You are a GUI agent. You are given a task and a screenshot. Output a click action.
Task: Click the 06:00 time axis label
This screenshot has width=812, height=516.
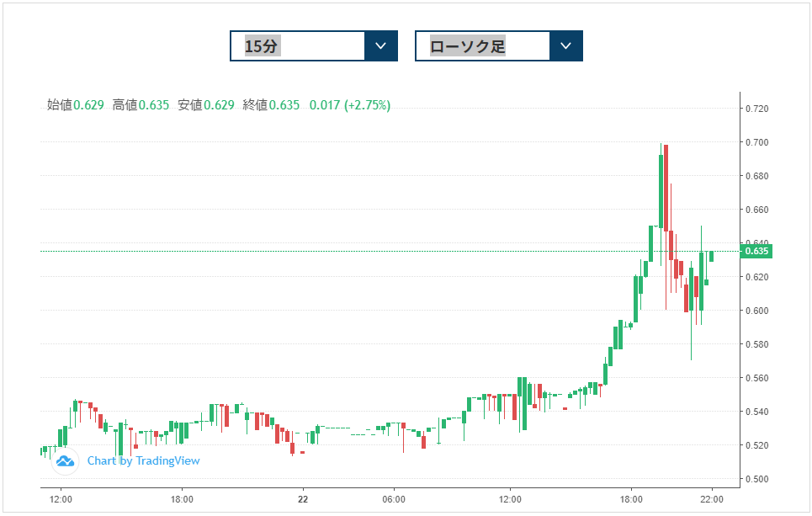tap(394, 499)
